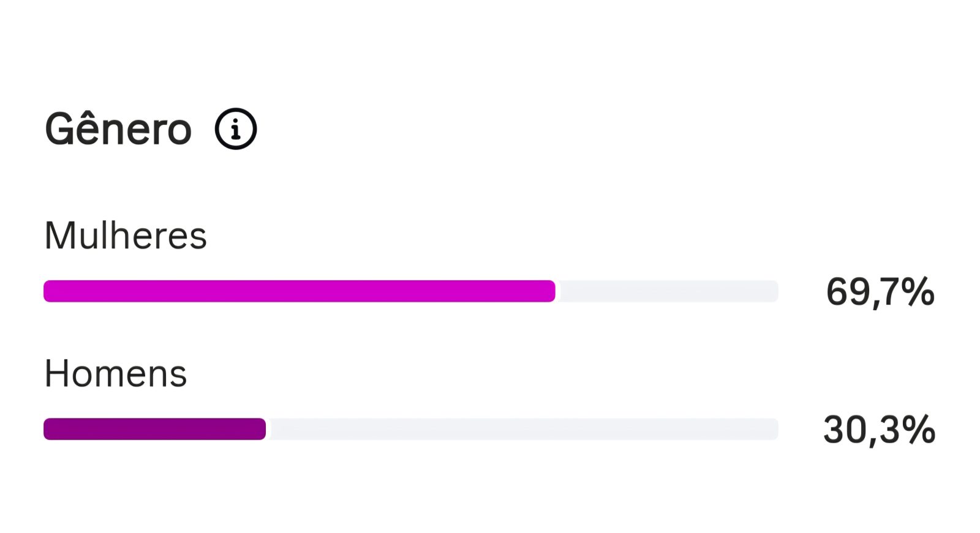Screen dimensions: 980x533
Task: Select the Homens label
Action: (x=116, y=373)
